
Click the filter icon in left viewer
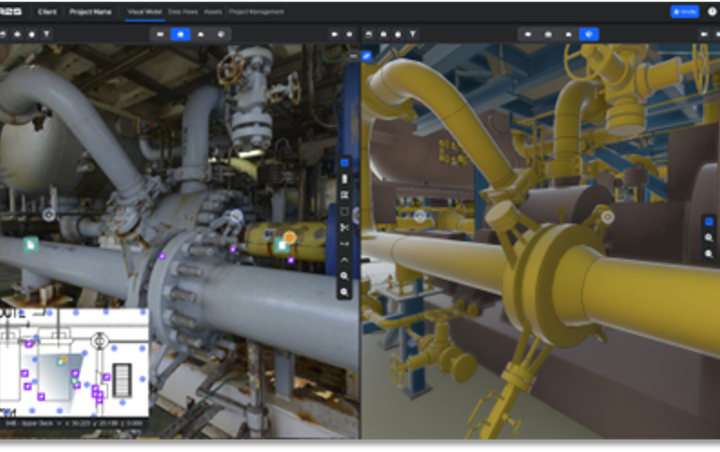46,34
